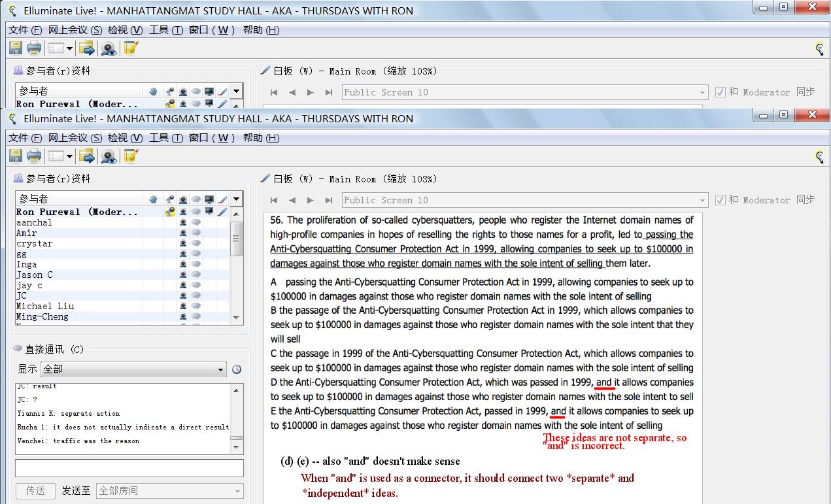Viewport: 831px width, 504px height.
Task: Click screen-share column header in front participants list
Action: [209, 199]
